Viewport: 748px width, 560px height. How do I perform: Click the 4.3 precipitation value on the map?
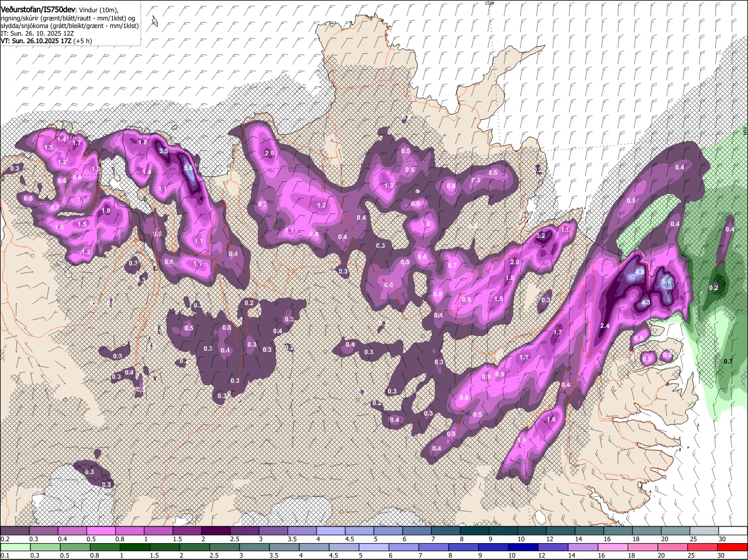coord(646,303)
